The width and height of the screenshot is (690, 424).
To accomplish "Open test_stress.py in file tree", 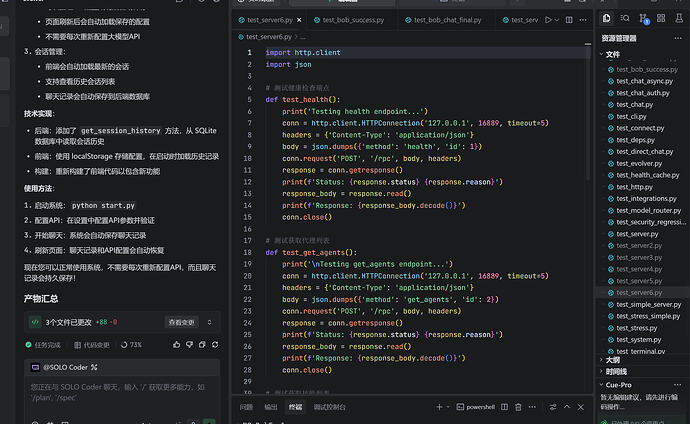I will 636,328.
